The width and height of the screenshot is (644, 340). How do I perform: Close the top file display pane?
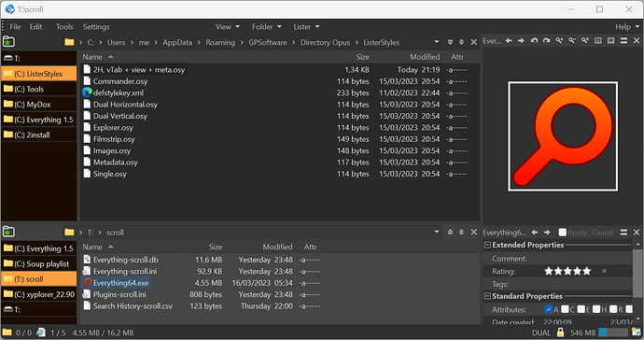[x=473, y=42]
